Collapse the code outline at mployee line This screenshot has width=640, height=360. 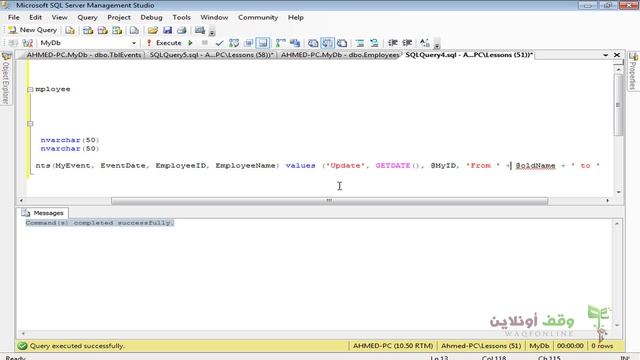(30, 89)
